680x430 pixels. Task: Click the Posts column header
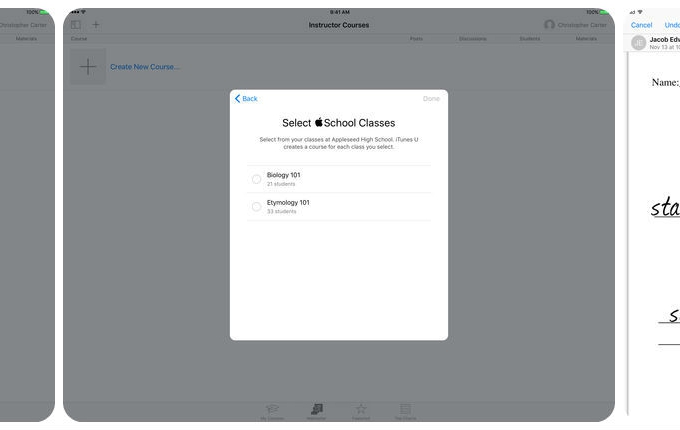pyautogui.click(x=416, y=39)
